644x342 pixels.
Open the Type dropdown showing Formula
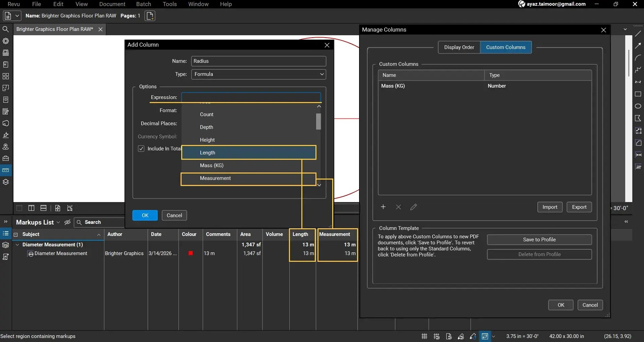[x=258, y=74]
